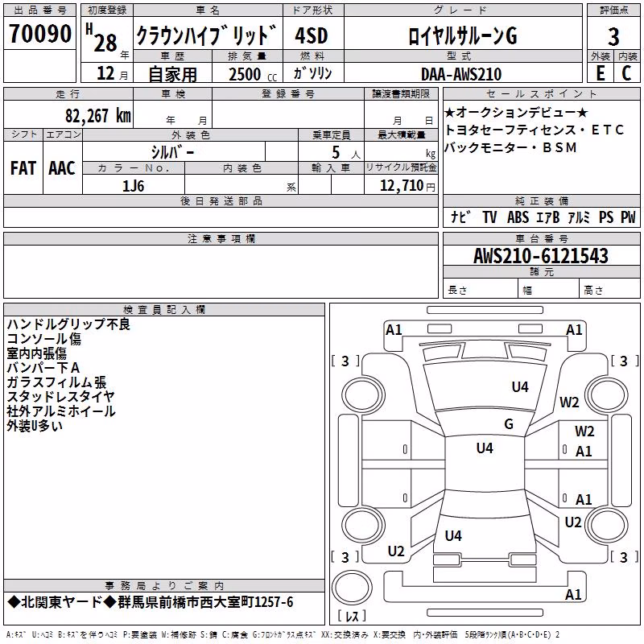Viewport: 644px width, 644px height.
Task: Click the TV equipment label
Action: click(489, 217)
